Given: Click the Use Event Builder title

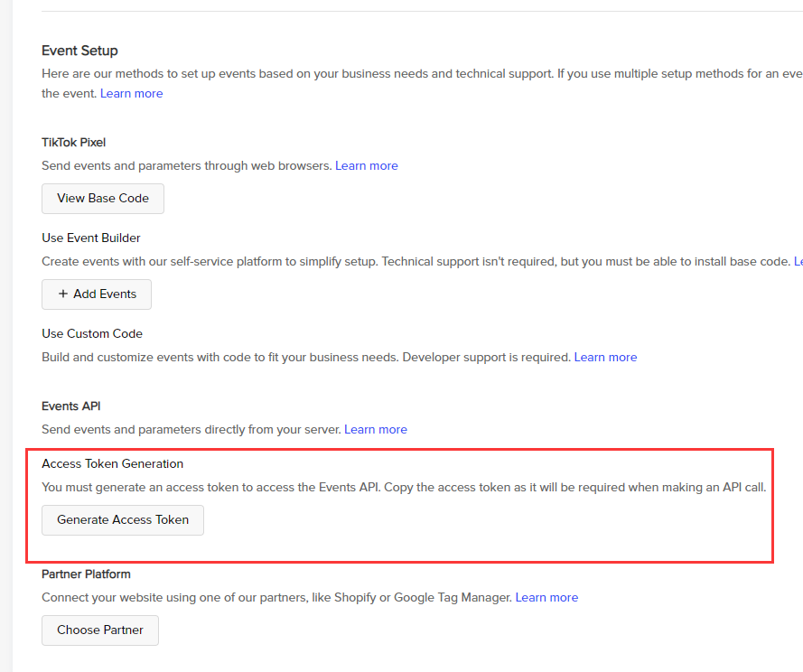Looking at the screenshot, I should tap(91, 238).
